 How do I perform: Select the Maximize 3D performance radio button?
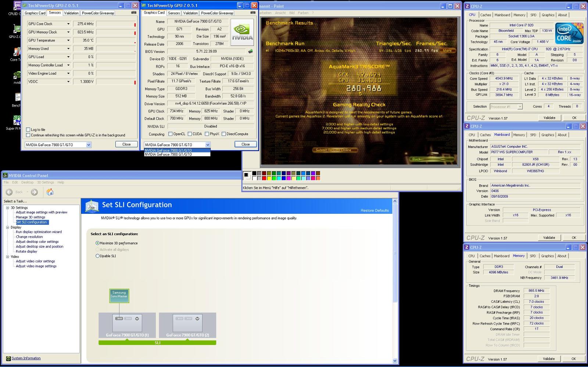[97, 243]
